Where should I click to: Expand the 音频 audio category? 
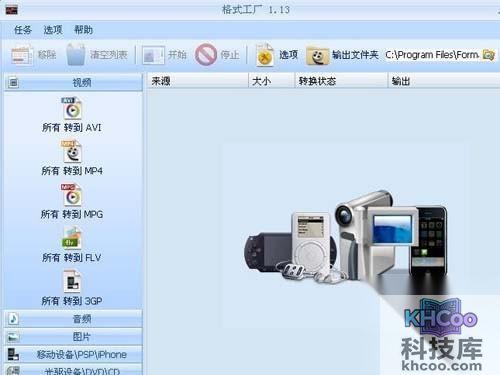click(x=73, y=319)
